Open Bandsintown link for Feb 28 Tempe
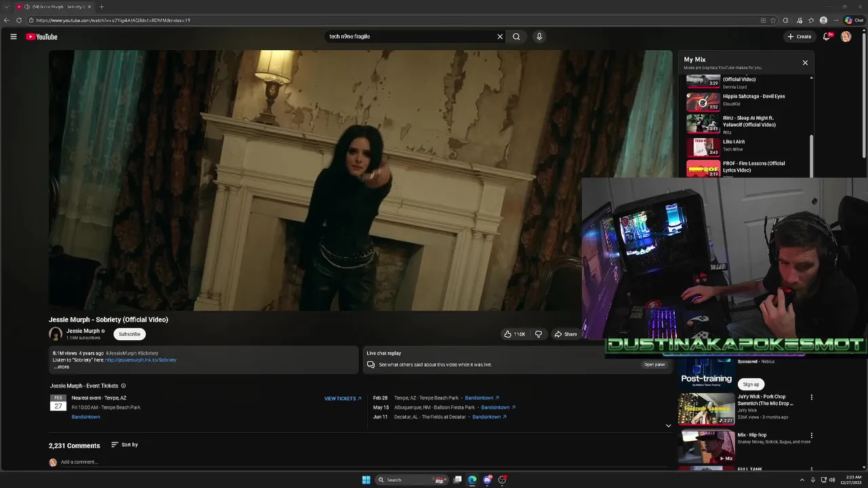 click(481, 398)
